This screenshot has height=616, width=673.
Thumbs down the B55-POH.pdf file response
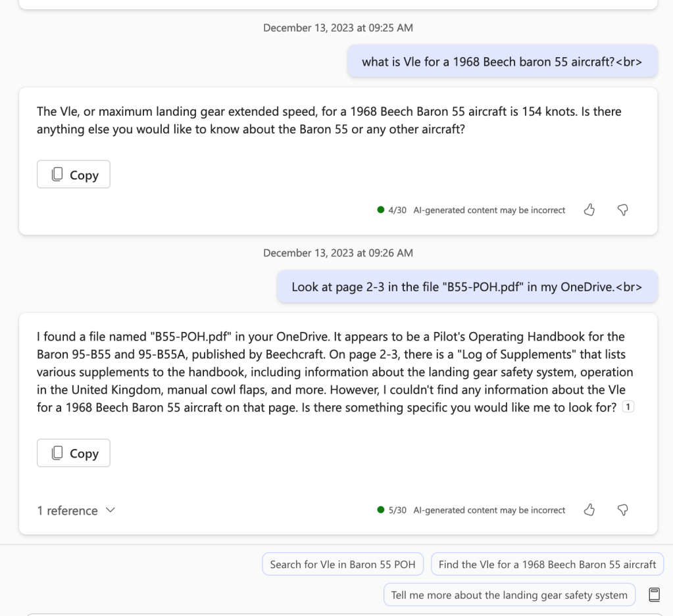(622, 509)
